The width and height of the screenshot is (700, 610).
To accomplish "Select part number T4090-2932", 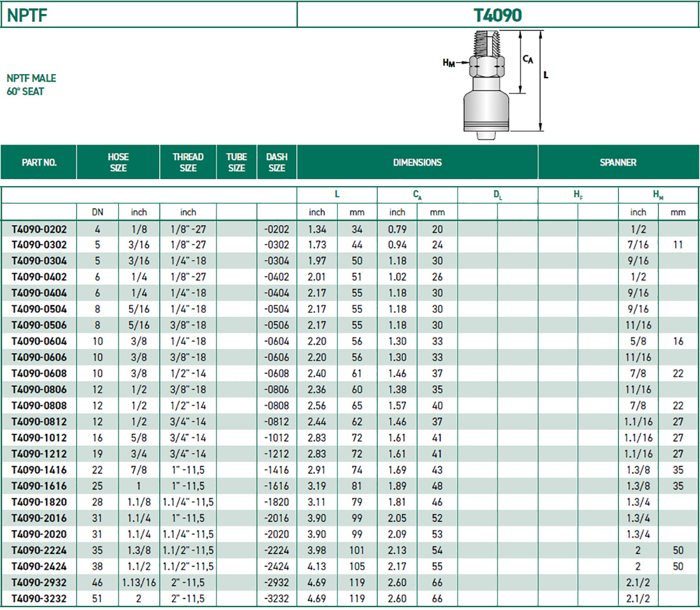I will click(39, 583).
